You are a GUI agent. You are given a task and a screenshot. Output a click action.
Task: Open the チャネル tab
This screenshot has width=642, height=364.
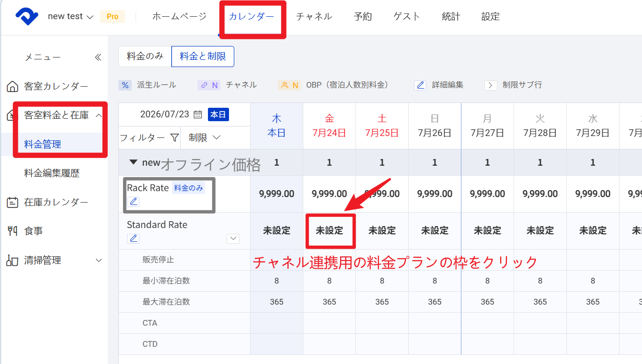(314, 16)
